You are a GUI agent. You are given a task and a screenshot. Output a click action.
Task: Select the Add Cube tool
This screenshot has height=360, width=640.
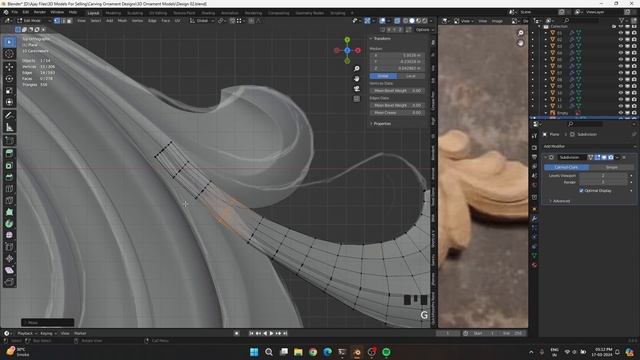9,141
